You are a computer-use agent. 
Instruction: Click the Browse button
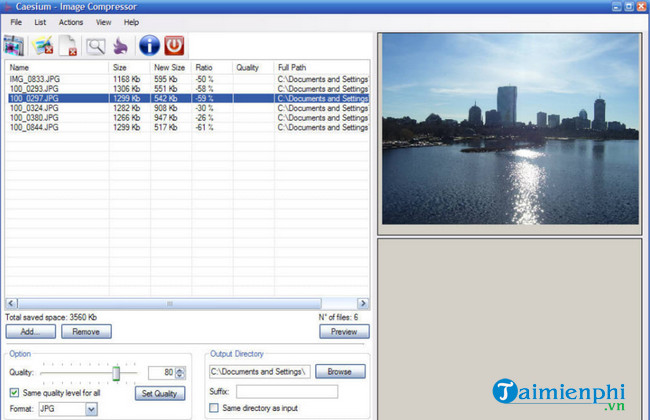340,371
